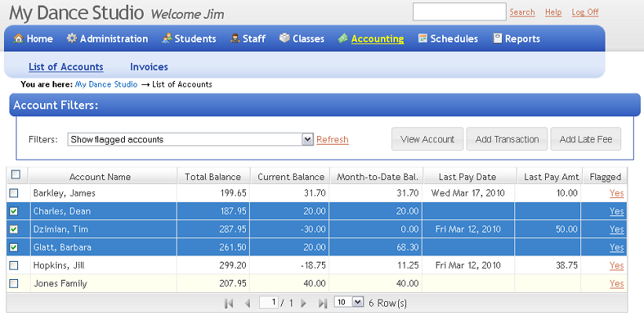Click the search input field
The height and width of the screenshot is (316, 644).
[x=459, y=12]
